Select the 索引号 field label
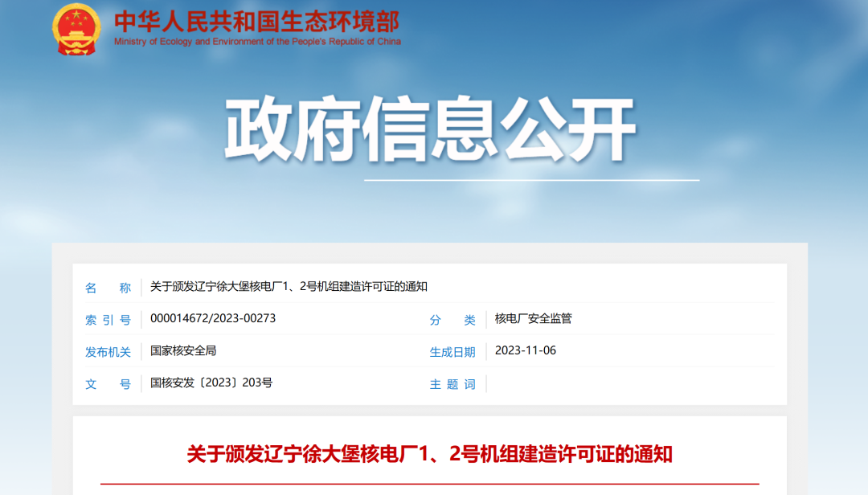868x495 pixels. (x=108, y=320)
